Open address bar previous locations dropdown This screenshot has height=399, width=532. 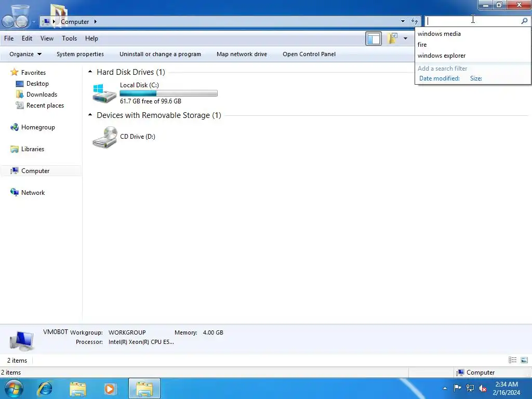(403, 21)
